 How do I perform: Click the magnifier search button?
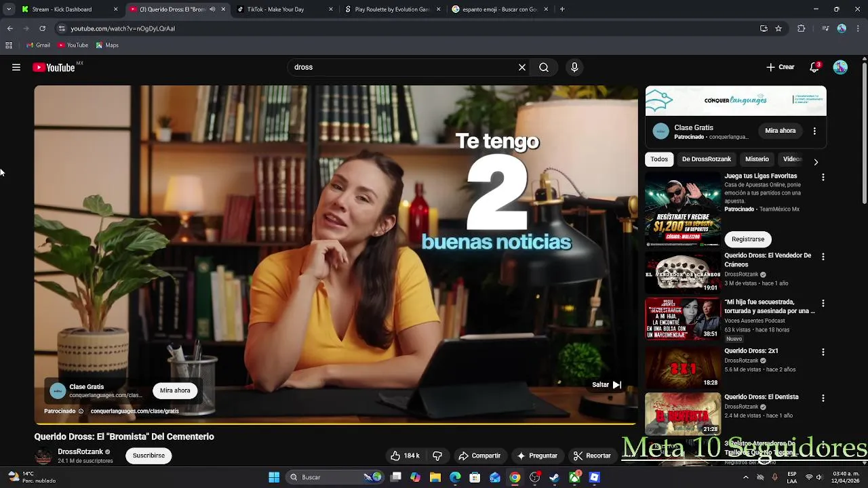[x=544, y=67]
